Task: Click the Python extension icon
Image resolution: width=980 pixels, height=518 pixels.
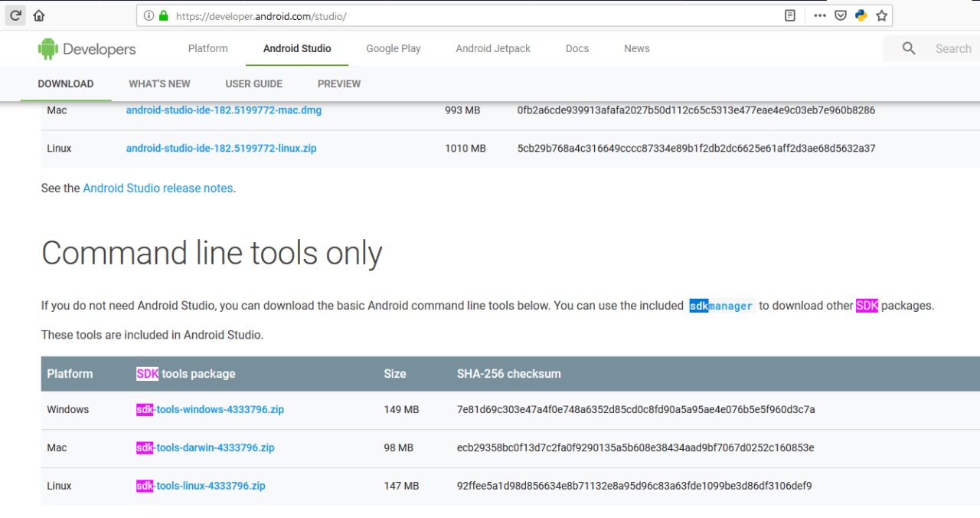Action: pos(861,15)
